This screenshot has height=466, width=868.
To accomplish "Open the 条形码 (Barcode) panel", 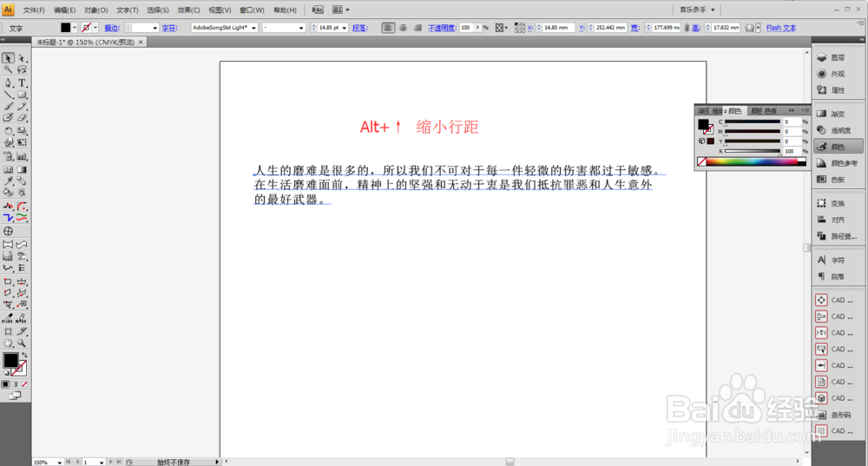I will pyautogui.click(x=838, y=415).
